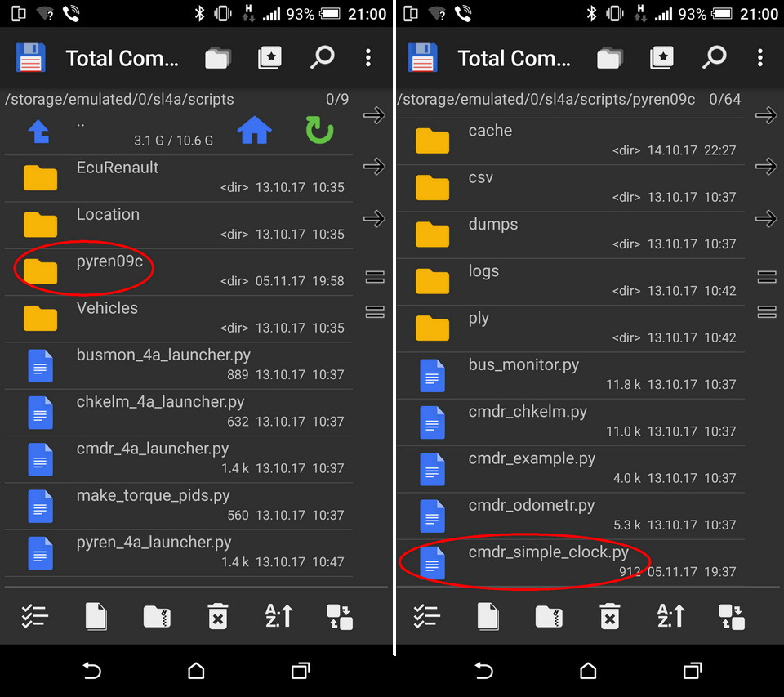Select cmdr_example.py file

click(x=571, y=469)
